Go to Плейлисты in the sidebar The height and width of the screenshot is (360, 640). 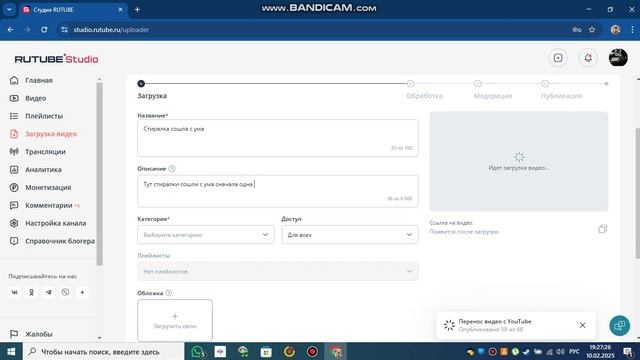click(44, 116)
